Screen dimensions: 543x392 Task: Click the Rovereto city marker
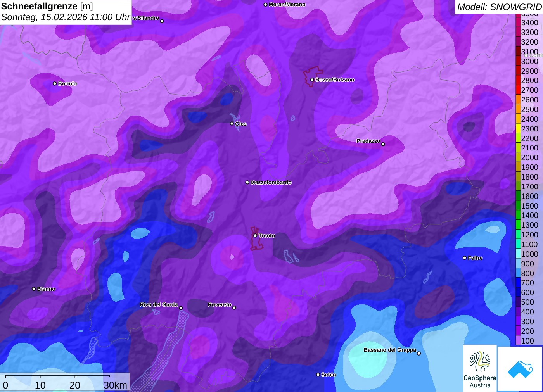234,308
